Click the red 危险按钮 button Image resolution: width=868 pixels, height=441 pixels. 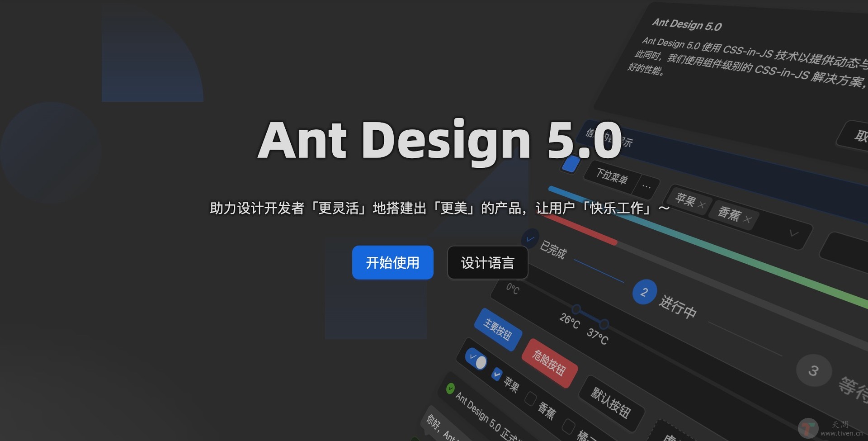tap(549, 363)
